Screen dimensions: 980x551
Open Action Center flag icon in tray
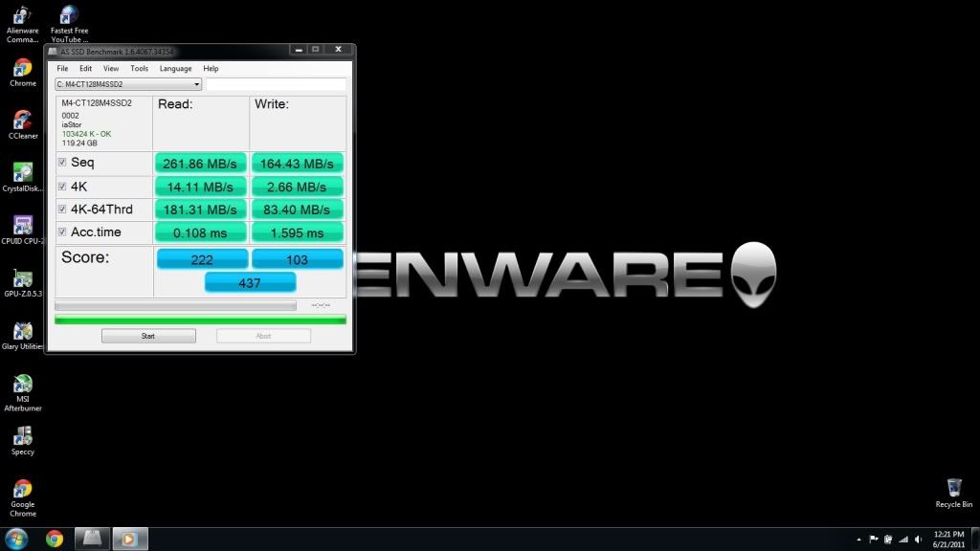tap(874, 540)
